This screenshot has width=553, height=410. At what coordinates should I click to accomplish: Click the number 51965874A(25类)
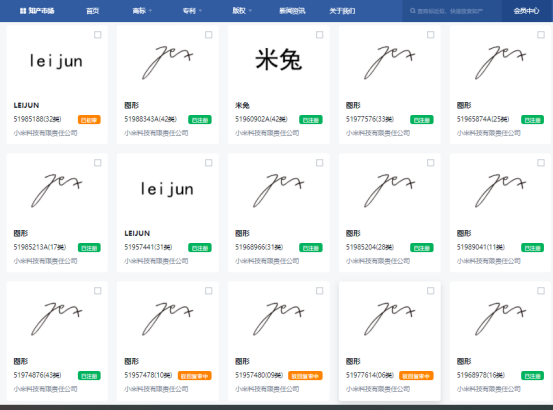pyautogui.click(x=483, y=119)
